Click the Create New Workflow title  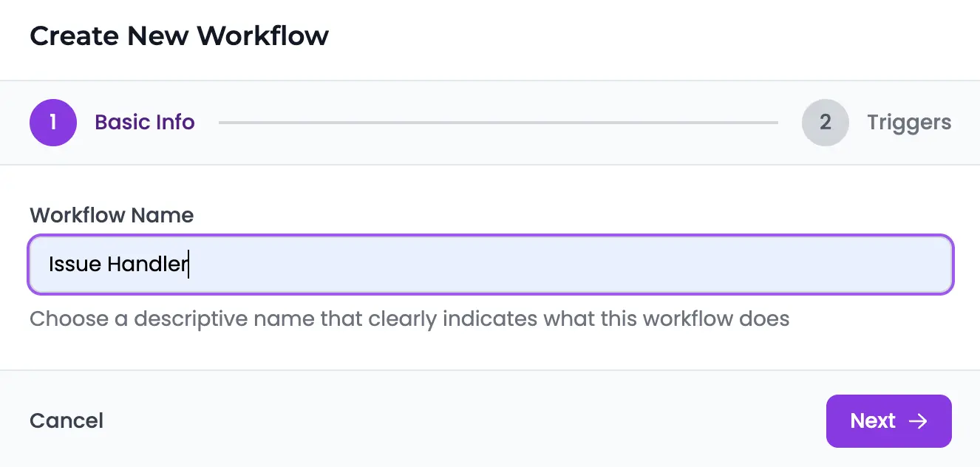tap(180, 35)
